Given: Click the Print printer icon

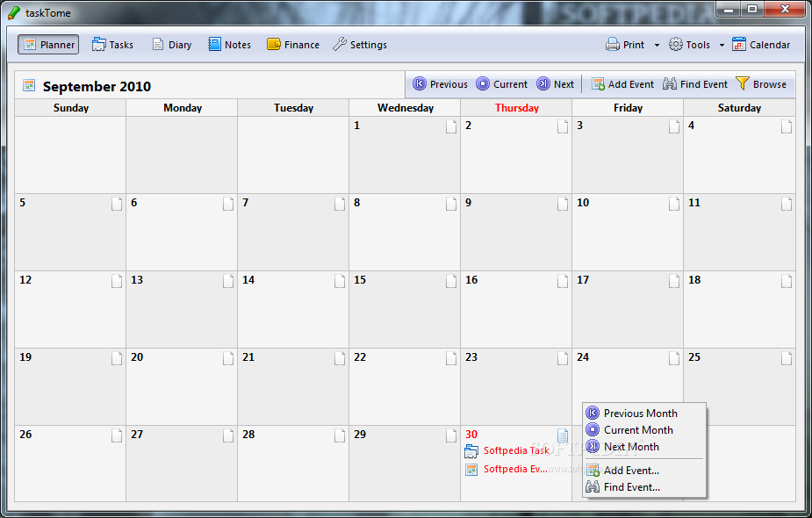Looking at the screenshot, I should tap(613, 45).
